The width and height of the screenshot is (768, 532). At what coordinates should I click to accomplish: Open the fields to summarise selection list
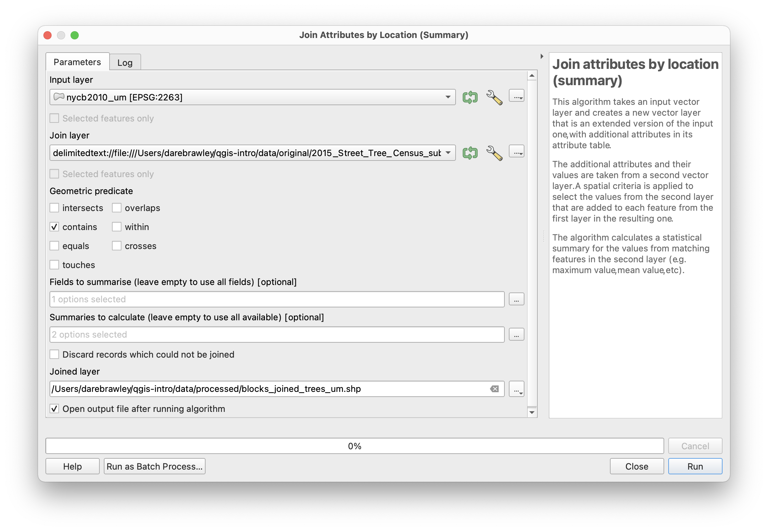tap(516, 299)
